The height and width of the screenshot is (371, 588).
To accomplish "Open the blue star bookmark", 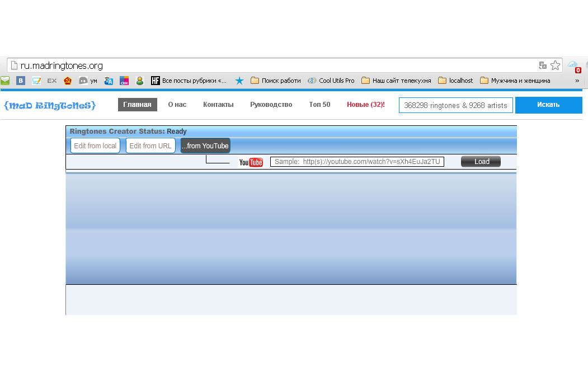I will coord(239,81).
